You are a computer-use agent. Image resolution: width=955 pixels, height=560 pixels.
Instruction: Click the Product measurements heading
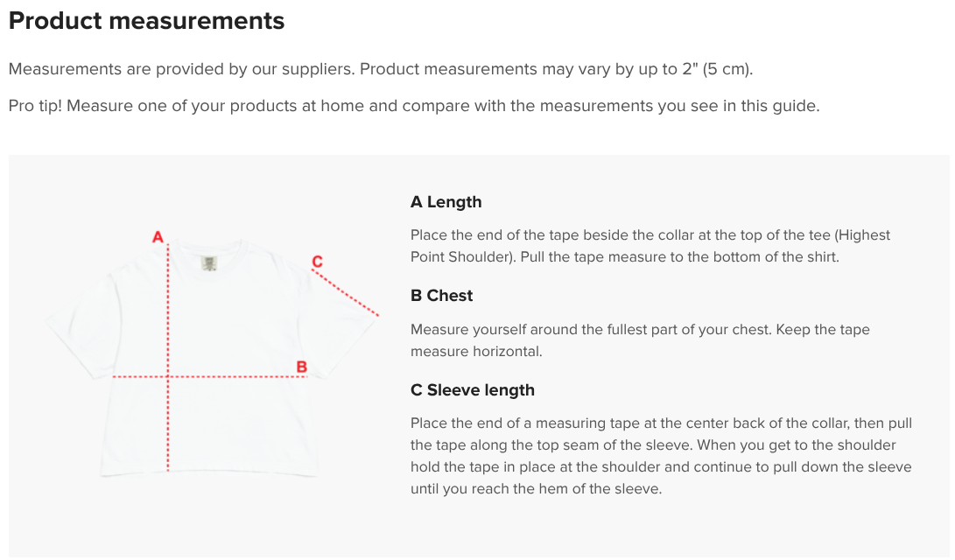click(x=146, y=21)
